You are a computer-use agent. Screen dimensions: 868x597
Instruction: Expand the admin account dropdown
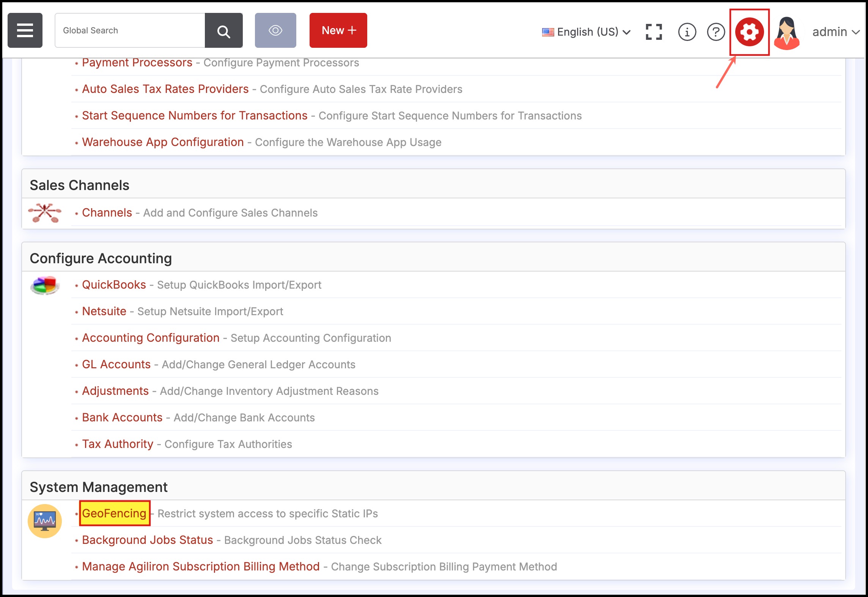[835, 32]
